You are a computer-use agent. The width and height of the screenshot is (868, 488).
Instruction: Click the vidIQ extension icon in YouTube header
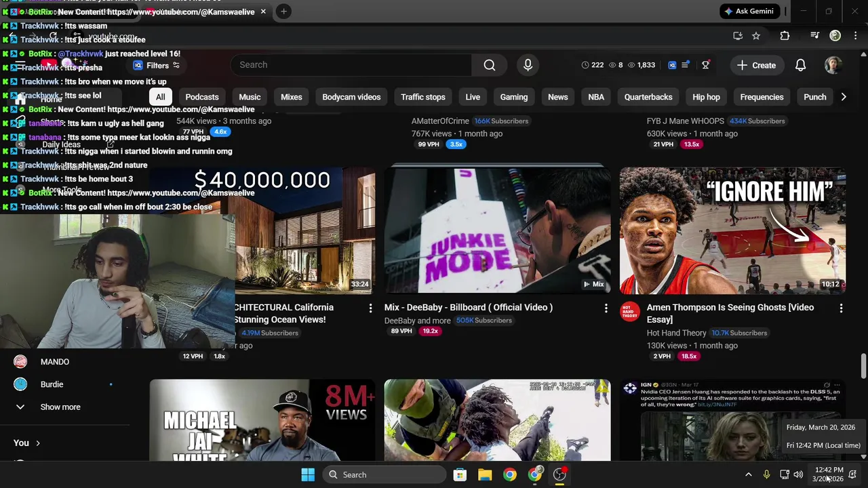(672, 65)
